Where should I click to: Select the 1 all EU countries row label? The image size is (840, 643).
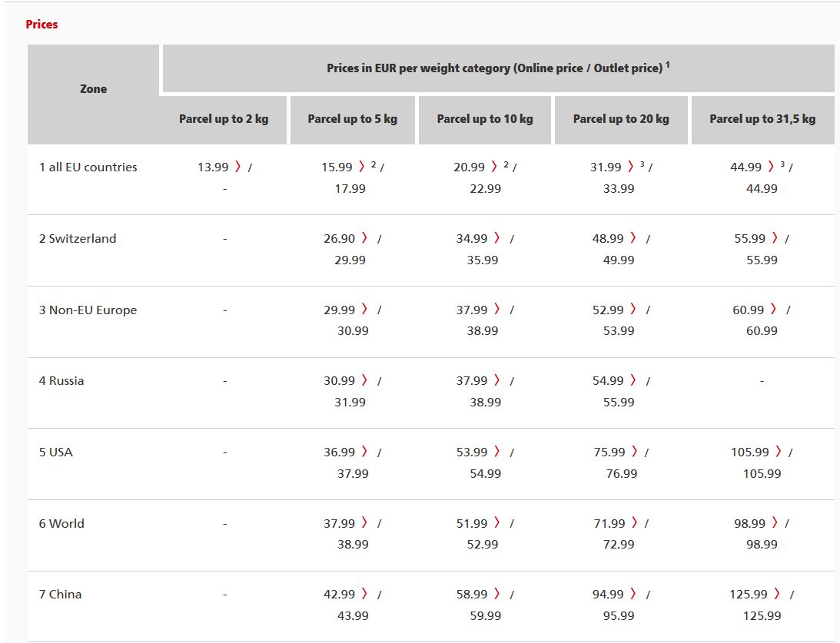pos(88,167)
